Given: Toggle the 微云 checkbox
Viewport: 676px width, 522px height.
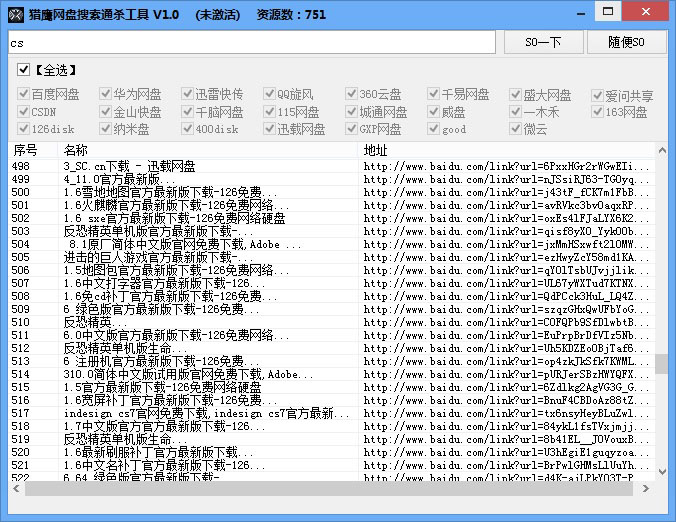Looking at the screenshot, I should click(x=516, y=129).
